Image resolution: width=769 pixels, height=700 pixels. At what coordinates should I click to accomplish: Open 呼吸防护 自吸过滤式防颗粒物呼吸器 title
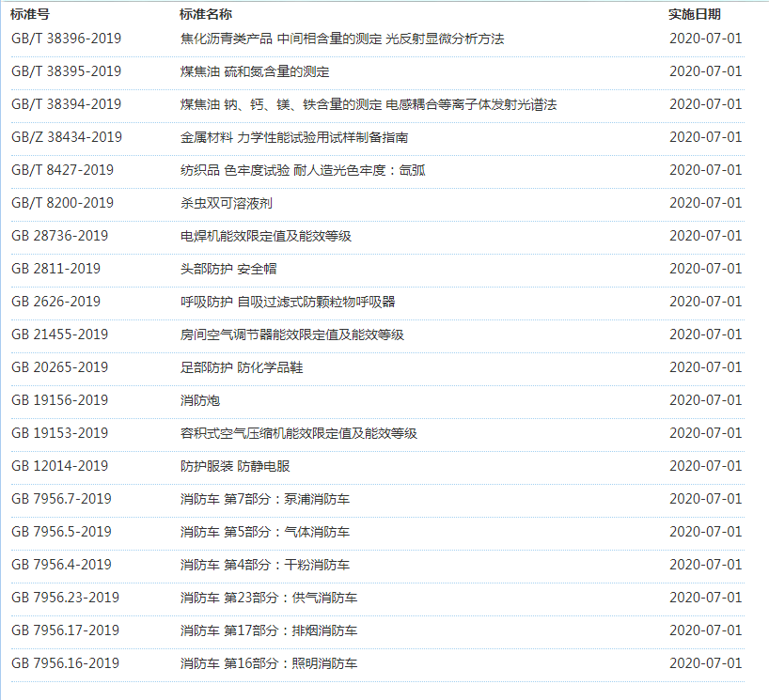pos(287,302)
